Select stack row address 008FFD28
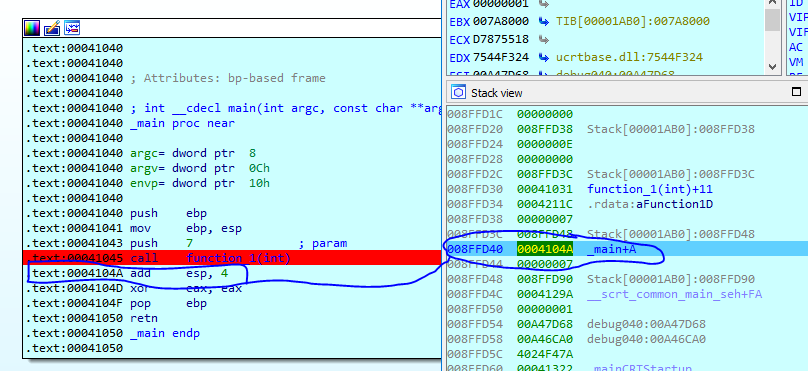 [475, 159]
